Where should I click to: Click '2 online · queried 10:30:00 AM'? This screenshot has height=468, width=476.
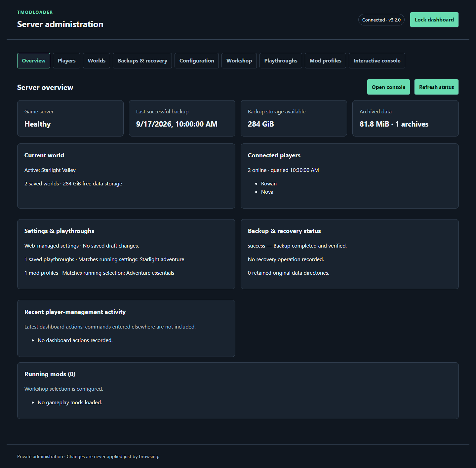click(x=283, y=170)
